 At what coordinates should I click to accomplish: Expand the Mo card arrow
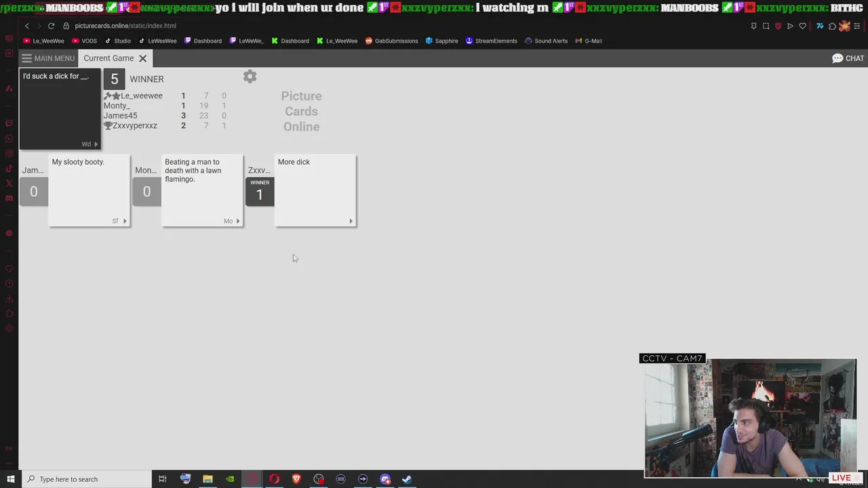pyautogui.click(x=238, y=221)
